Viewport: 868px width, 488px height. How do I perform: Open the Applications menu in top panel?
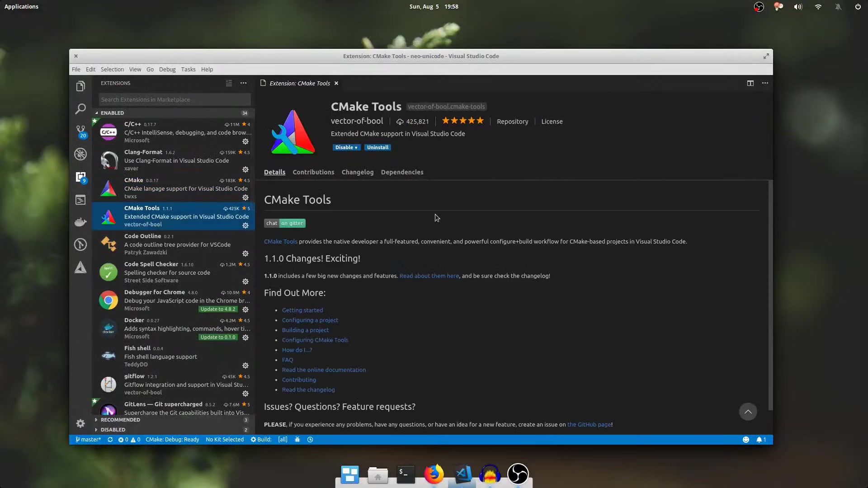click(21, 7)
